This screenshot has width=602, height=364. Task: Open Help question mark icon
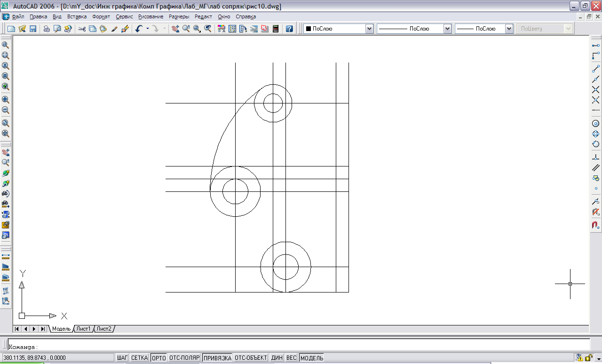coord(289,29)
